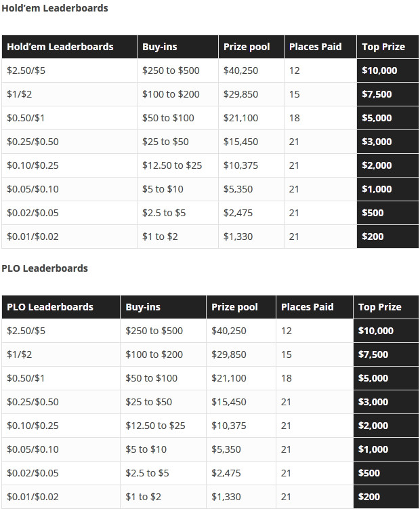420x511 pixels.
Task: Click the Hold'em Leaderboards column header
Action: click(69, 47)
